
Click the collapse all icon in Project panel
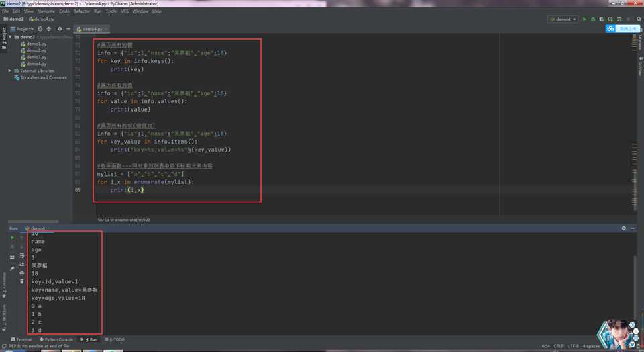point(49,29)
